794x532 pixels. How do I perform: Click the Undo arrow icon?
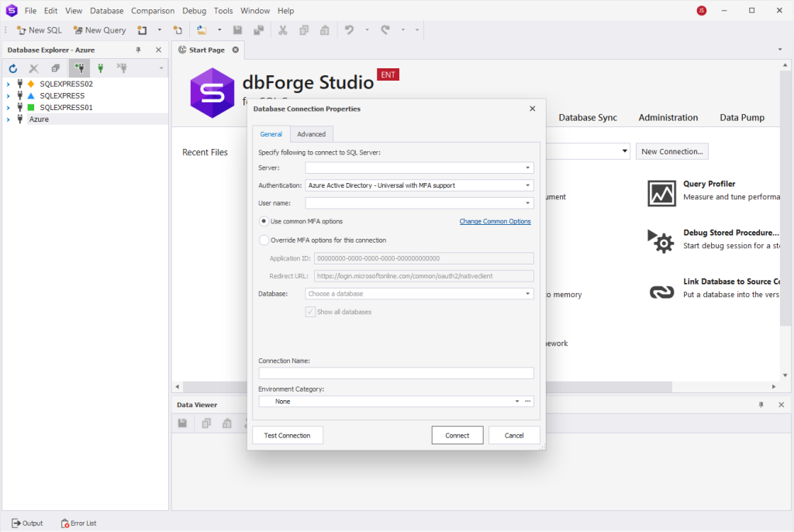(x=350, y=30)
